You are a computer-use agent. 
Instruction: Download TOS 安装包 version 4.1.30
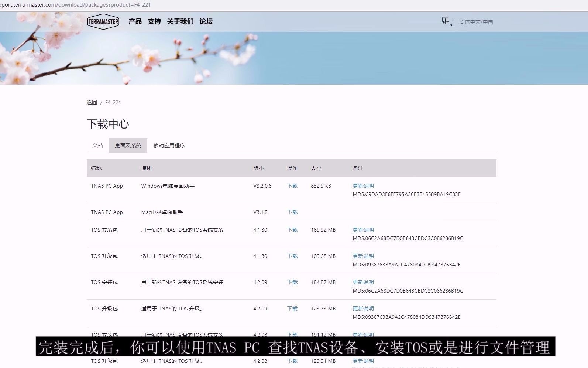pyautogui.click(x=292, y=230)
